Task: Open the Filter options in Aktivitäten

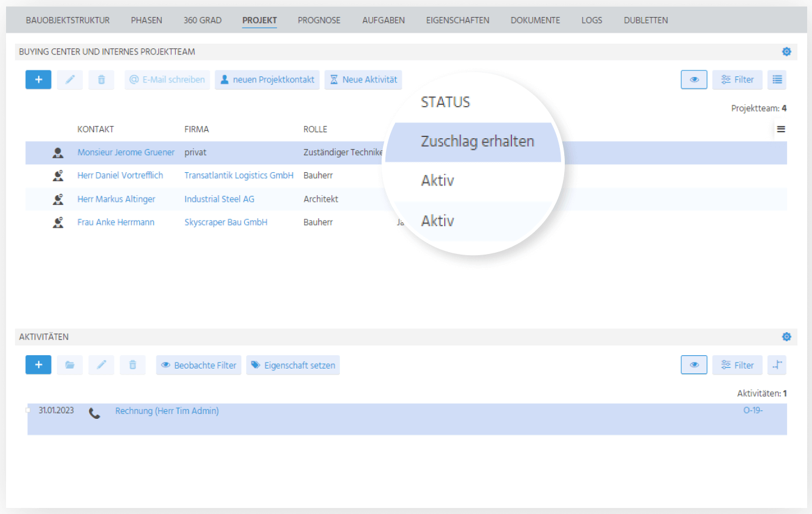Action: [x=737, y=365]
